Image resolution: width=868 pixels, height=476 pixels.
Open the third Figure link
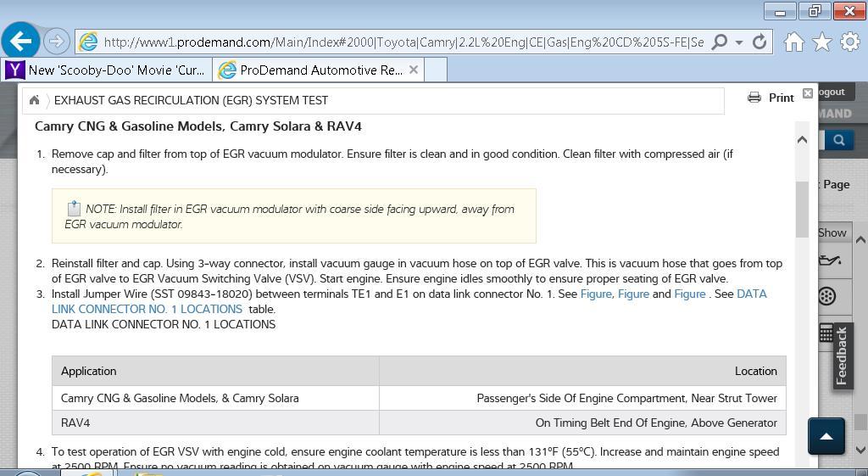[x=690, y=294]
